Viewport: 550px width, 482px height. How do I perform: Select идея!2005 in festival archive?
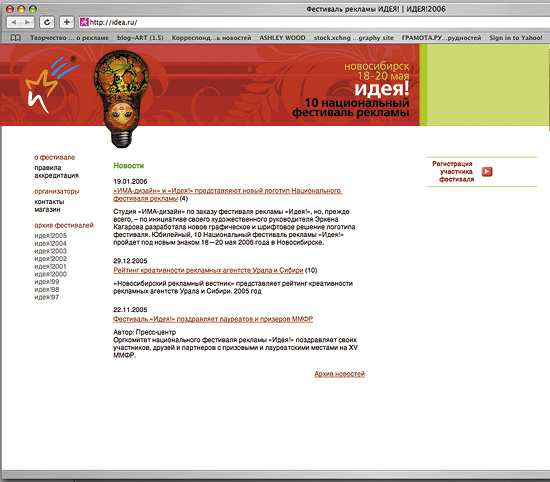(51, 236)
